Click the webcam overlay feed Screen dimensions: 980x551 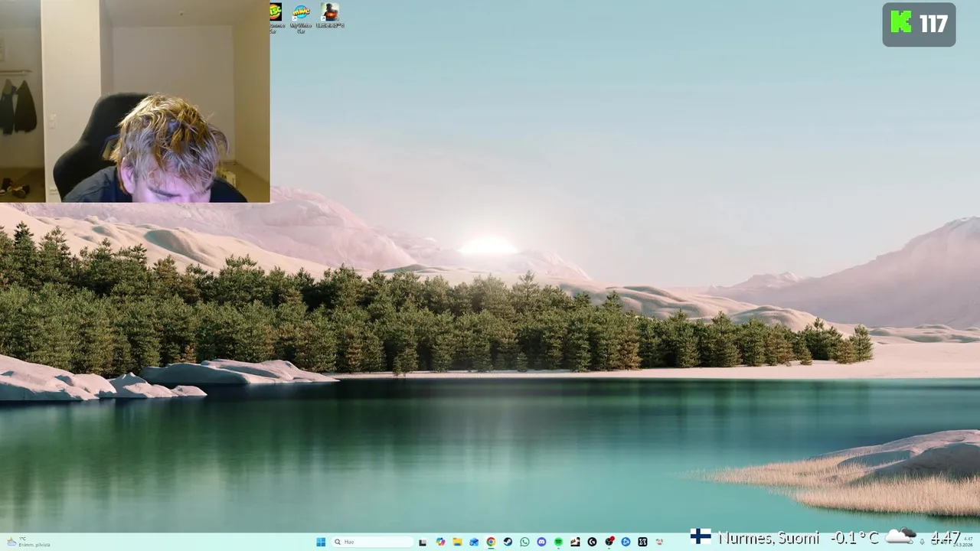135,101
